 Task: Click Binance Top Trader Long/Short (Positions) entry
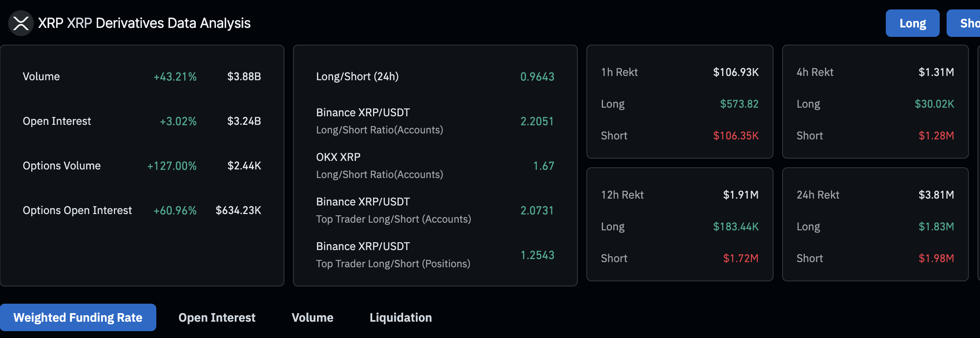tap(393, 255)
